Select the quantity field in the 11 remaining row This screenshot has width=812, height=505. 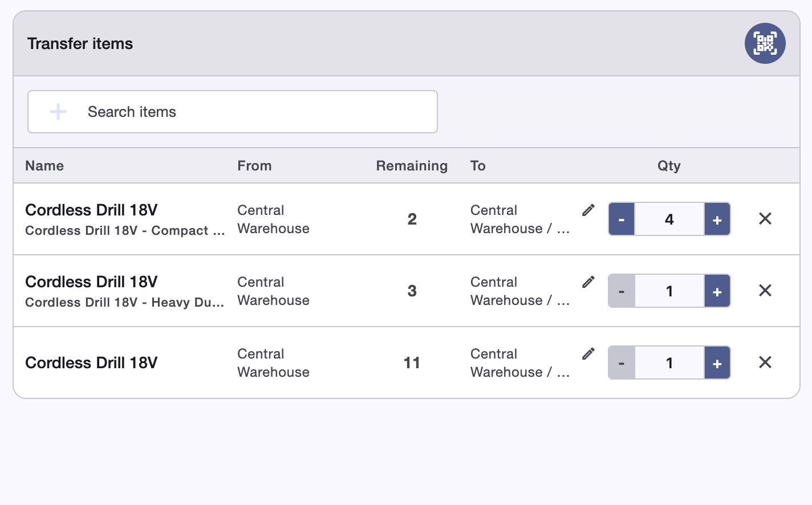[669, 363]
